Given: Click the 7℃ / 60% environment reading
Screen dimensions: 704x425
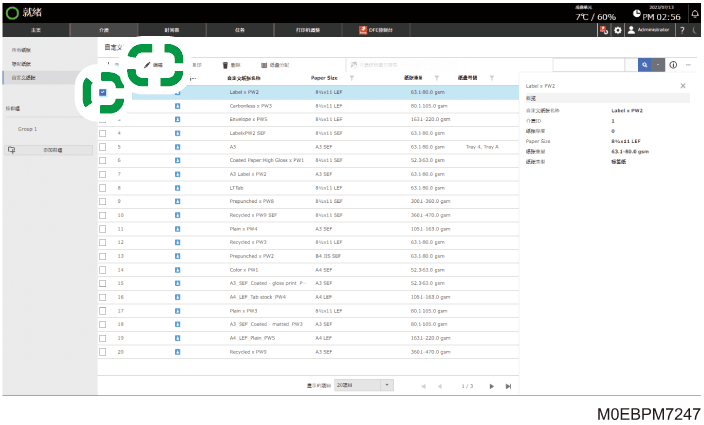Looking at the screenshot, I should (x=595, y=17).
